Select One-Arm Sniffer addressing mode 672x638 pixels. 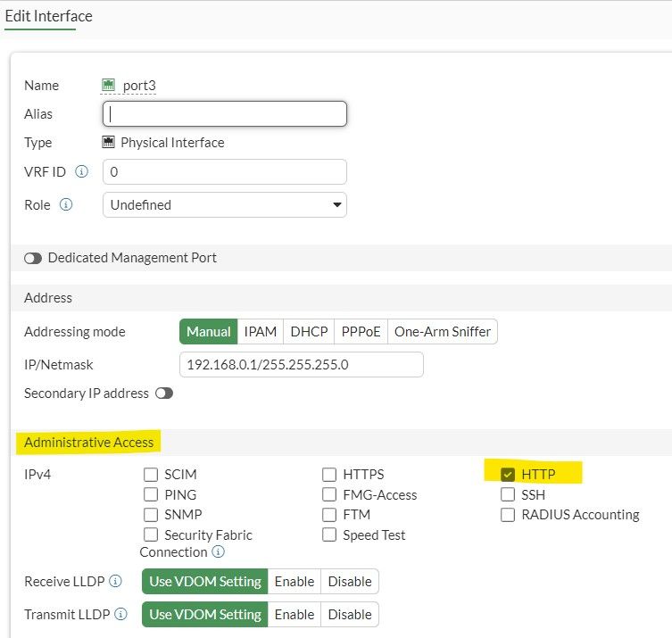443,332
